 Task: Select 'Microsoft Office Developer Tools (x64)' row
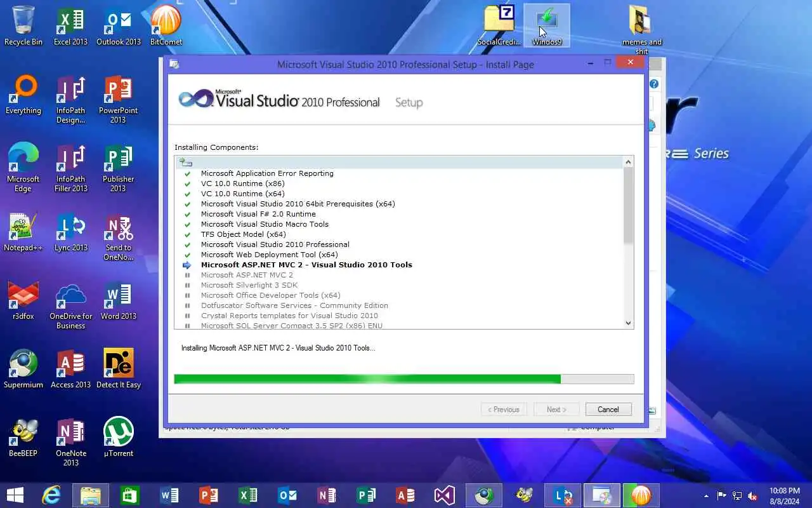271,295
